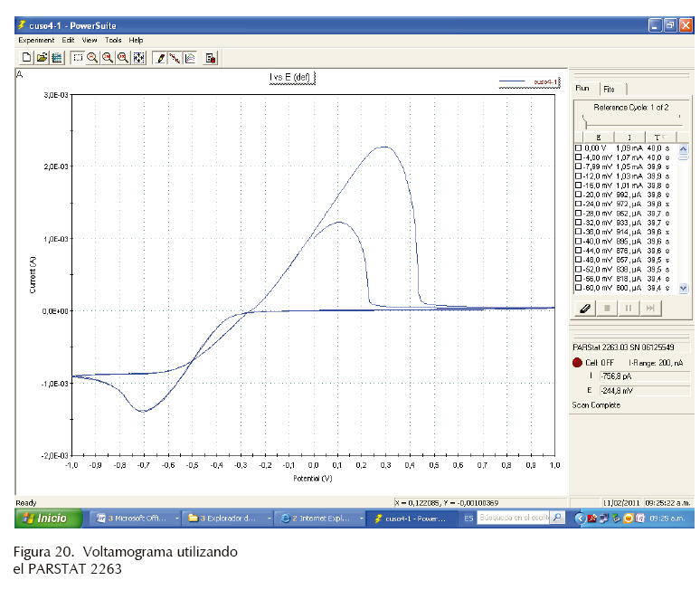Select the pencil draw tool in toolbar

pos(161,58)
